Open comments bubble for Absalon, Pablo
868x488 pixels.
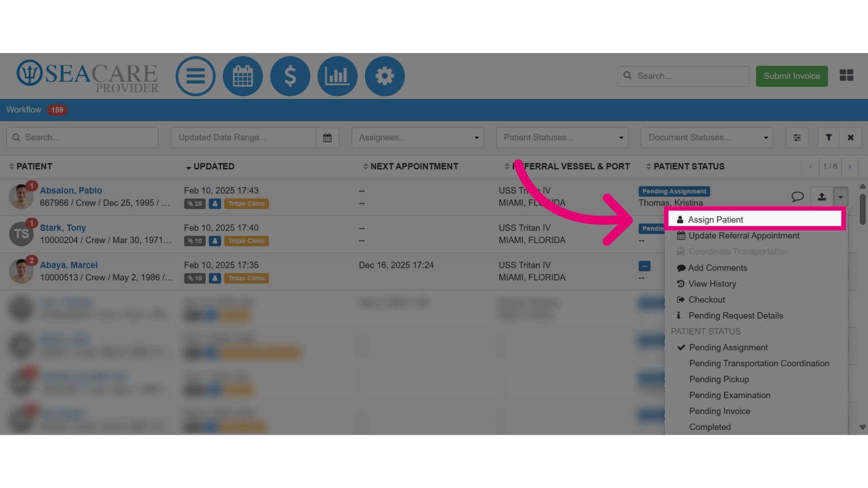(797, 197)
